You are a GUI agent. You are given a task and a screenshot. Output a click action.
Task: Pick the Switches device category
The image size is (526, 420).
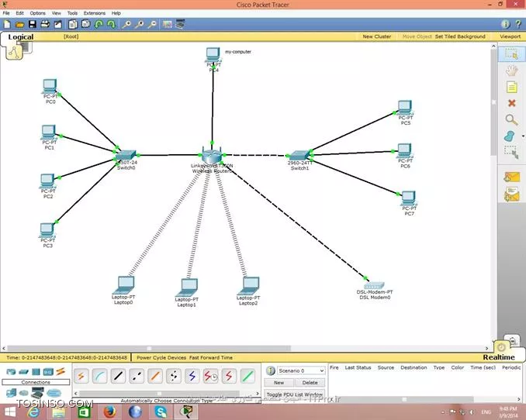[x=23, y=372]
